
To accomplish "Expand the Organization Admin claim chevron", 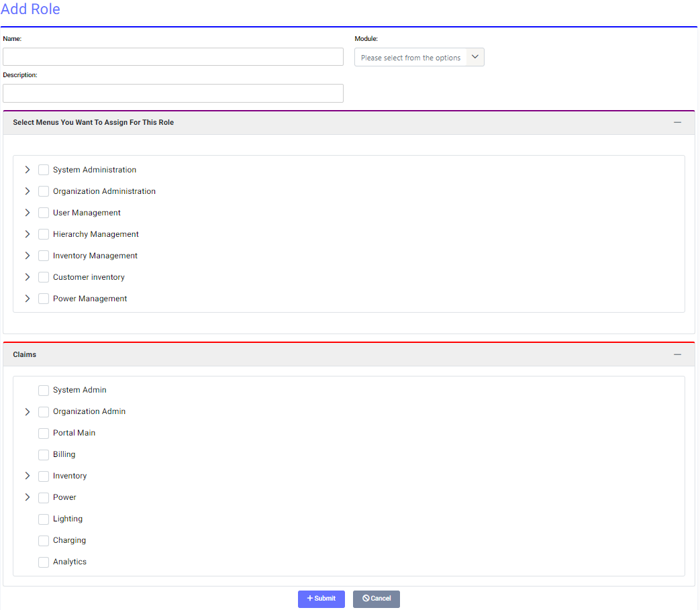I will 28,411.
